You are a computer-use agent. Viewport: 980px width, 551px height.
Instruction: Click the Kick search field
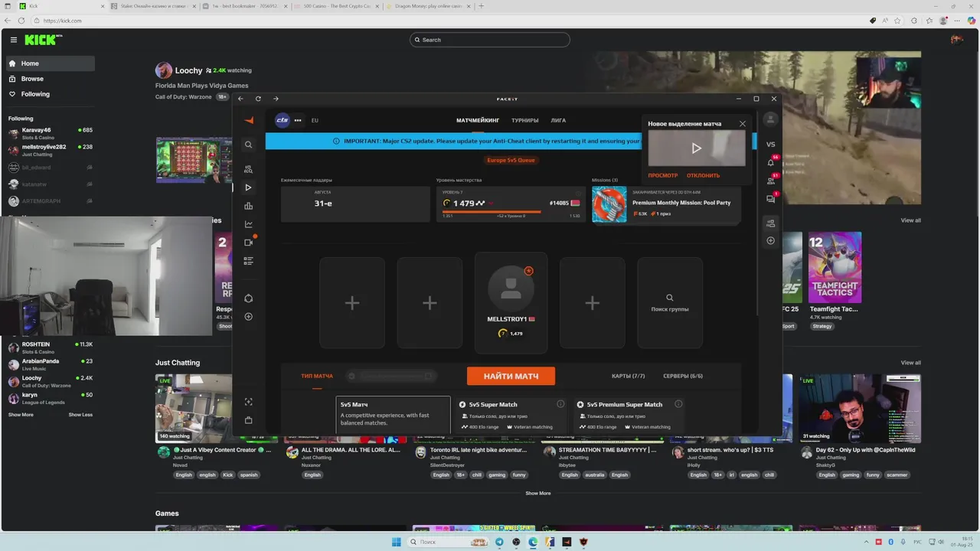click(490, 40)
